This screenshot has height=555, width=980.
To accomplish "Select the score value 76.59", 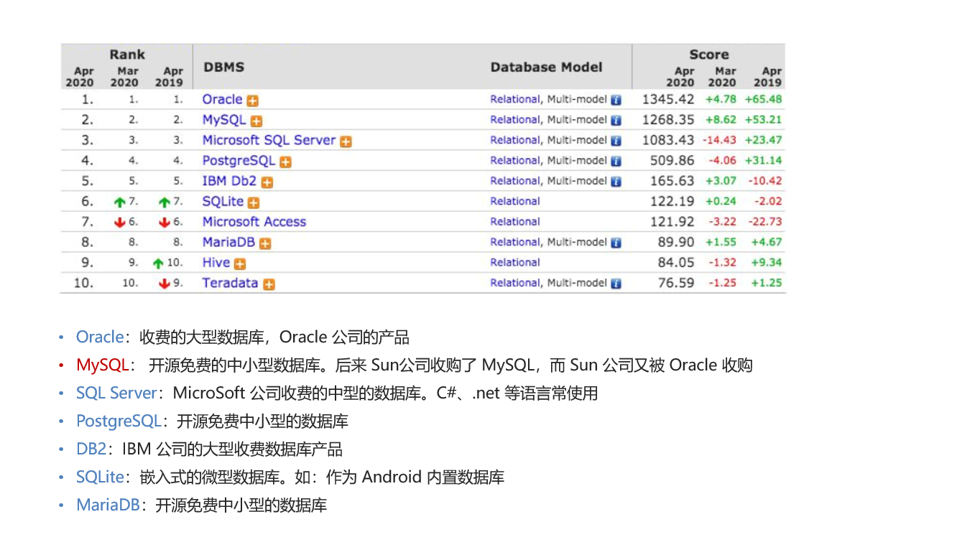I will (676, 283).
